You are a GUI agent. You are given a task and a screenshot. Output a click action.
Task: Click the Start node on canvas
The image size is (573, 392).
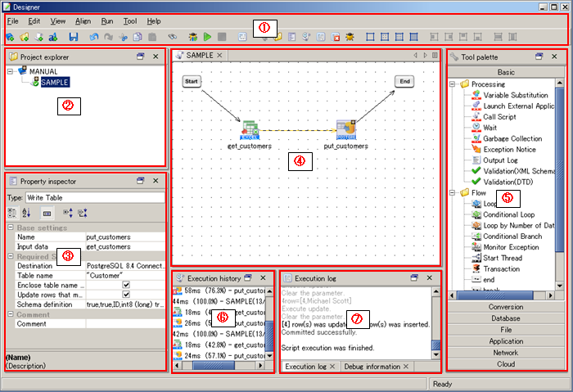(x=192, y=81)
